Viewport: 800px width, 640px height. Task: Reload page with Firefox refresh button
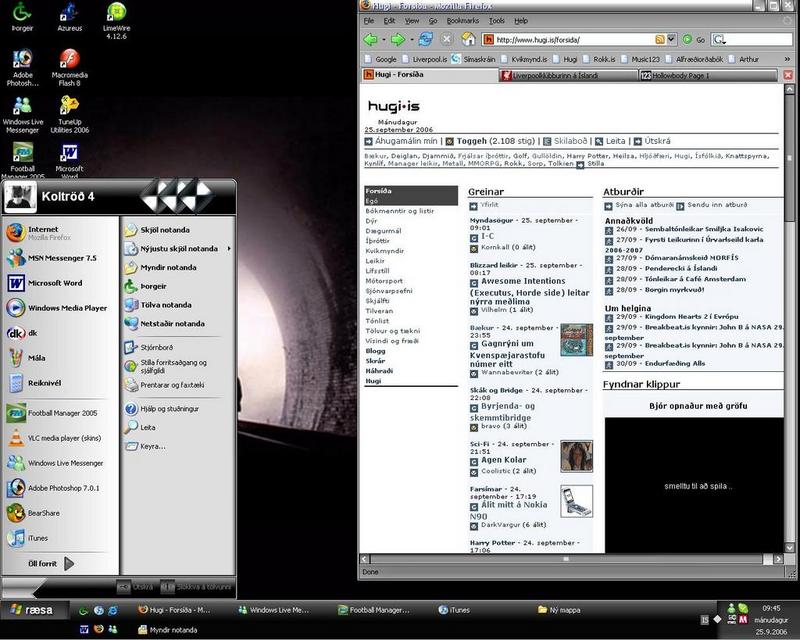[x=425, y=39]
